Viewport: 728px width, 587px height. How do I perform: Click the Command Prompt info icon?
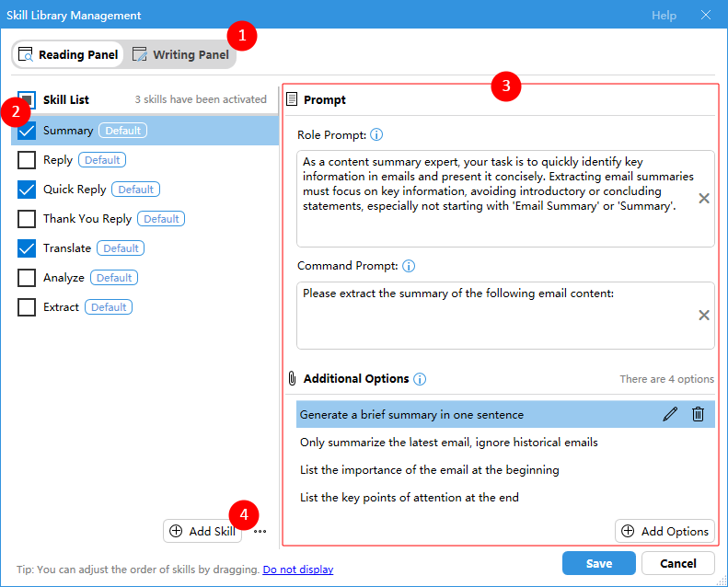coord(409,266)
